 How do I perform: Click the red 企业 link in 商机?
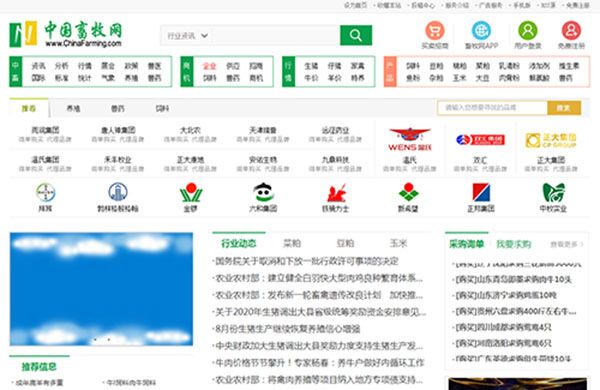(x=209, y=66)
